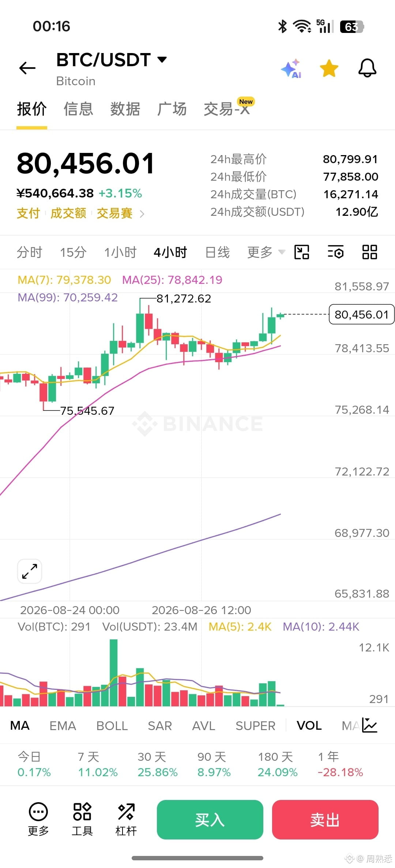Screen dimensions: 395x868
Task: Tap the Bluetooth status bar icon
Action: coord(282,26)
